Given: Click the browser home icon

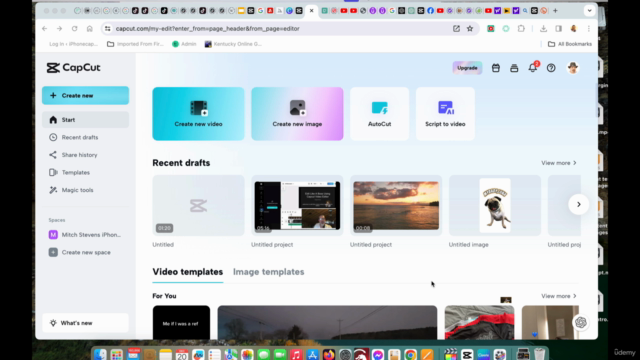Looking at the screenshot, I should click(x=89, y=29).
